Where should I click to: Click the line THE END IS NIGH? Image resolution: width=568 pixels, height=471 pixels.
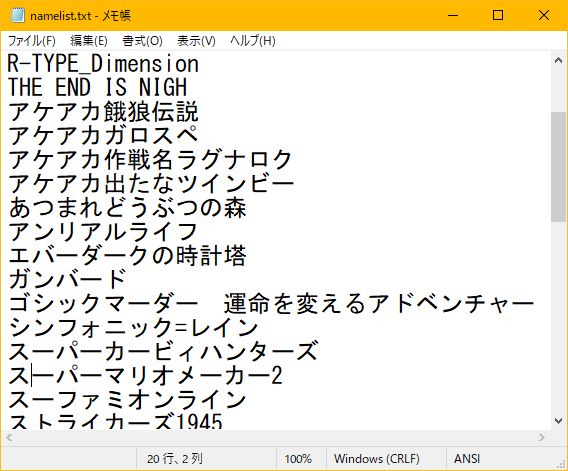pos(97,87)
